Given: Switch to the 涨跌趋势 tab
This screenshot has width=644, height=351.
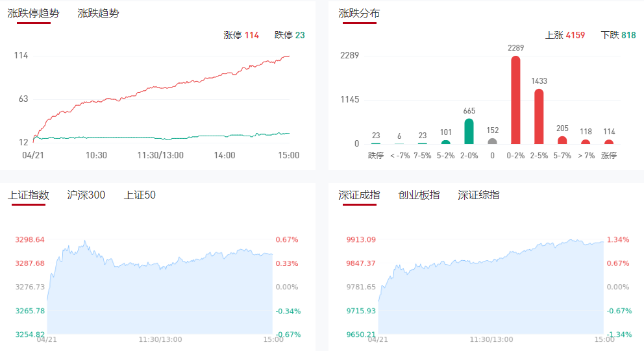Looking at the screenshot, I should coord(98,13).
